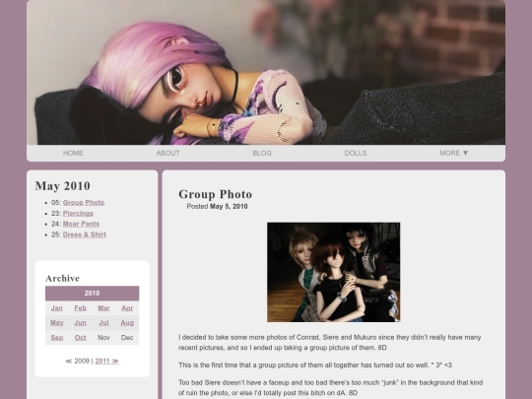View June 2010 archive
532x399 pixels.
point(81,323)
